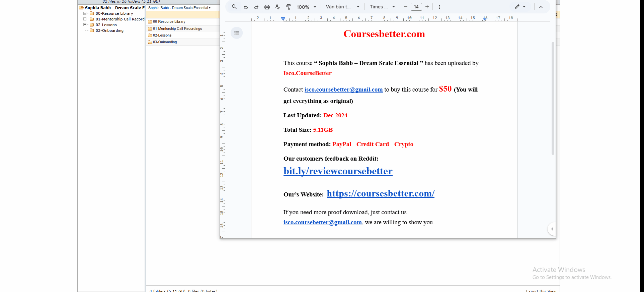The image size is (644, 292).
Task: Click the font size 14 input box
Action: pyautogui.click(x=416, y=7)
